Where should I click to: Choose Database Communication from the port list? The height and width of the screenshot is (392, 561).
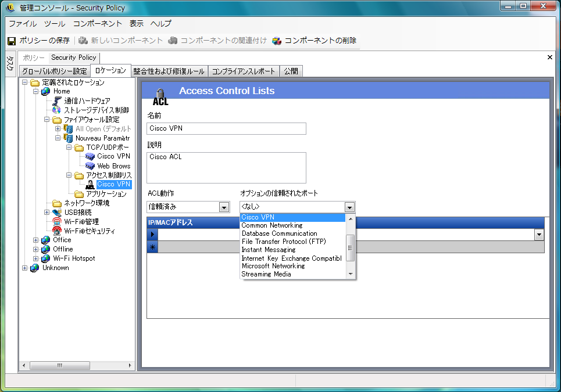pyautogui.click(x=292, y=233)
